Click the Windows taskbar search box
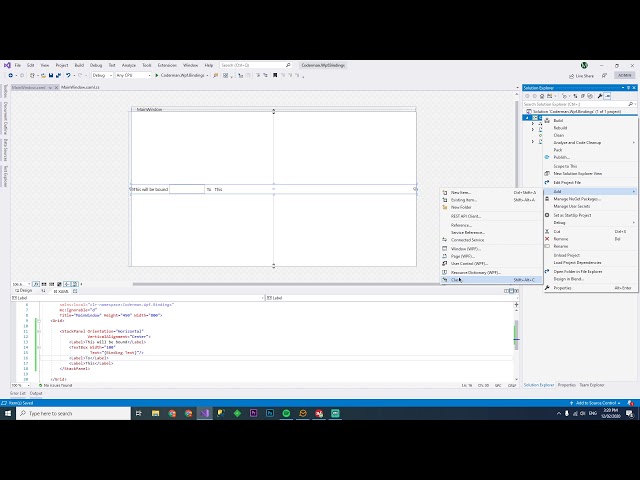 (x=74, y=413)
